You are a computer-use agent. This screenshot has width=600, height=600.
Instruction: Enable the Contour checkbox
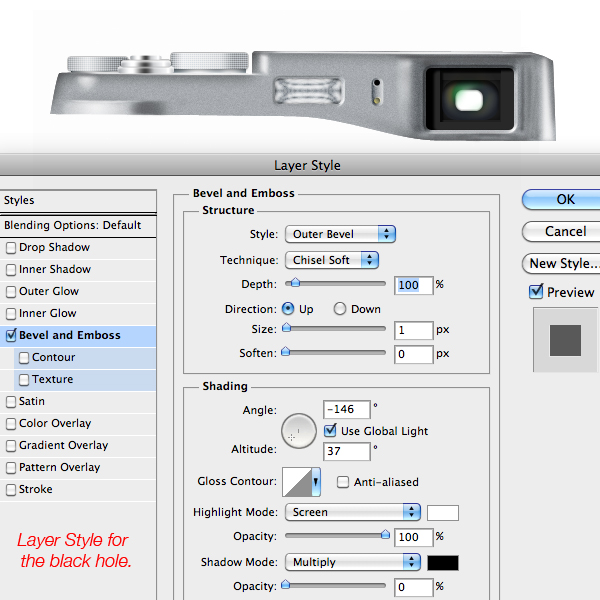pyautogui.click(x=24, y=358)
